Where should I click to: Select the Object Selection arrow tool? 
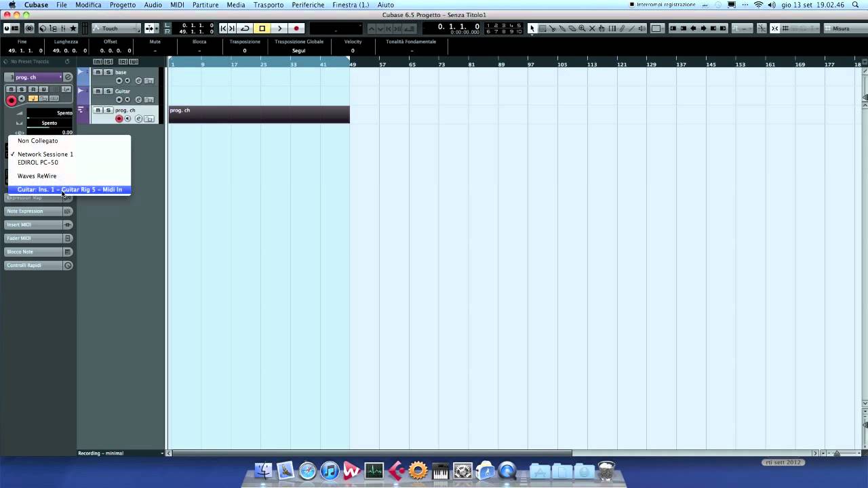532,28
